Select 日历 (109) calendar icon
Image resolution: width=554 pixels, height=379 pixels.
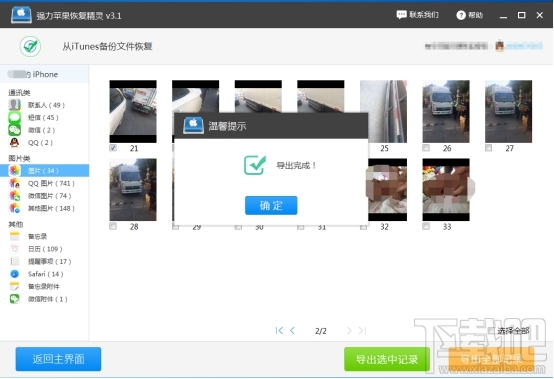(x=14, y=249)
